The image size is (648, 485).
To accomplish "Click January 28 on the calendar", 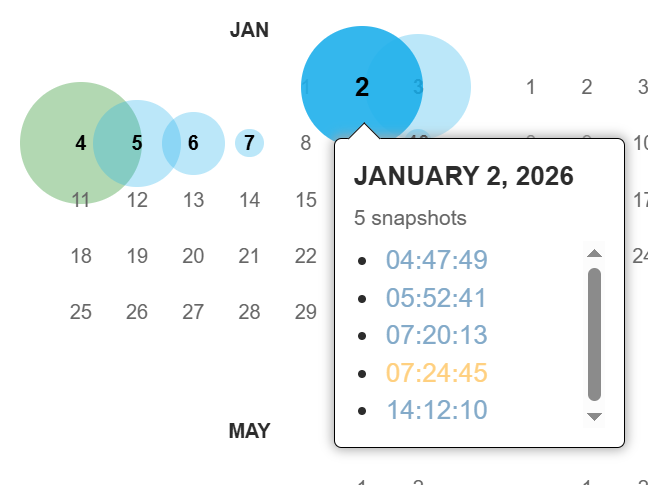I will click(249, 312).
